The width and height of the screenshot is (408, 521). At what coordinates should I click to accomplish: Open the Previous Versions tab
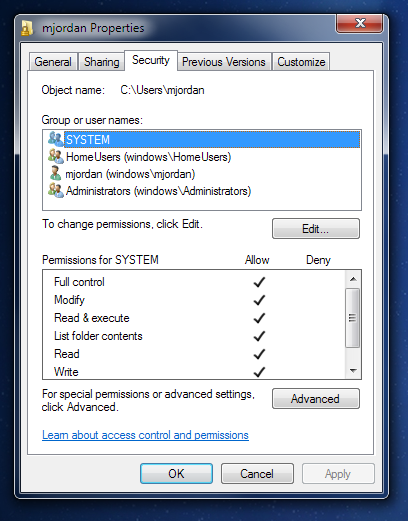point(224,62)
